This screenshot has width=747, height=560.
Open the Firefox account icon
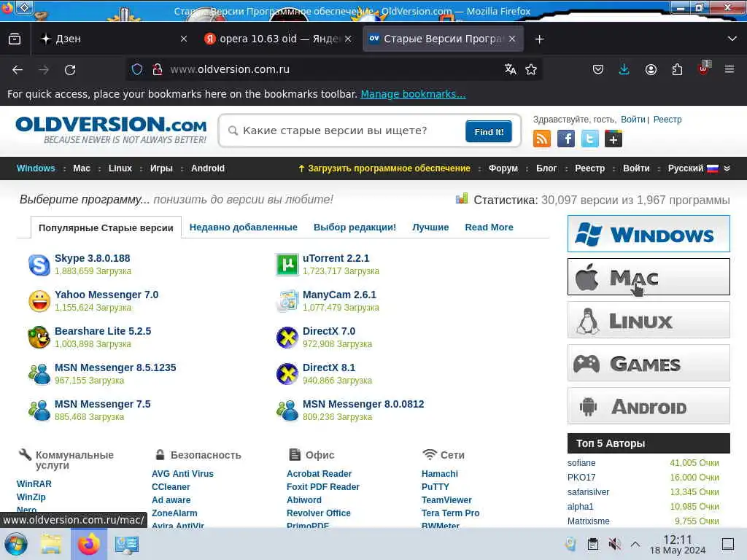[x=651, y=69]
